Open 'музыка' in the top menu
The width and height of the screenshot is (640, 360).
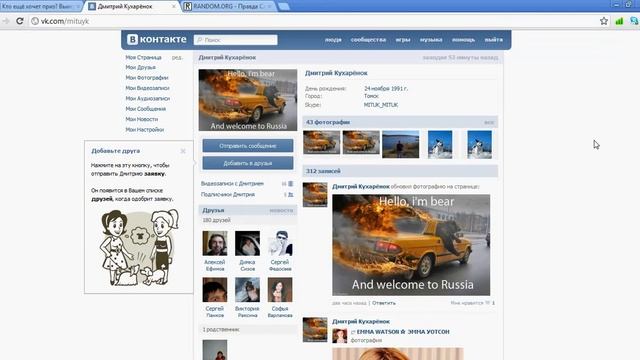point(431,40)
